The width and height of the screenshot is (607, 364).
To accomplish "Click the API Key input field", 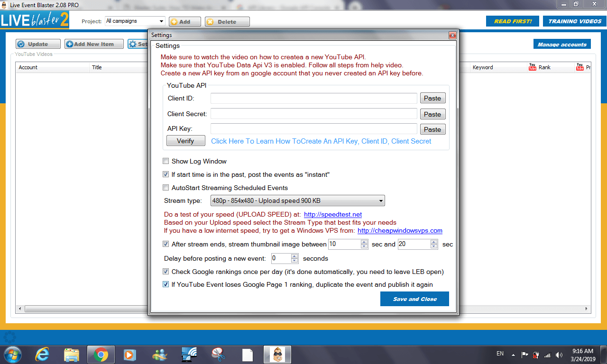I will (x=314, y=129).
